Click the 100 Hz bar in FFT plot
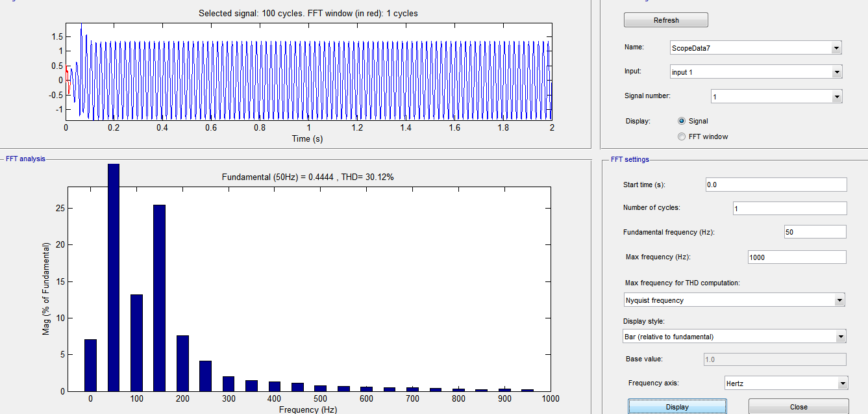Image resolution: width=868 pixels, height=414 pixels. coord(136,343)
